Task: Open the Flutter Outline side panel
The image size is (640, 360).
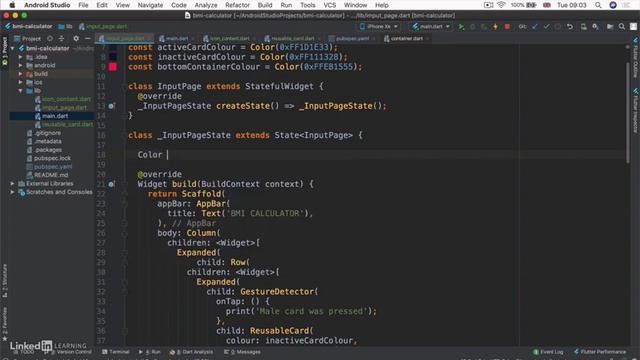Action: [636, 57]
